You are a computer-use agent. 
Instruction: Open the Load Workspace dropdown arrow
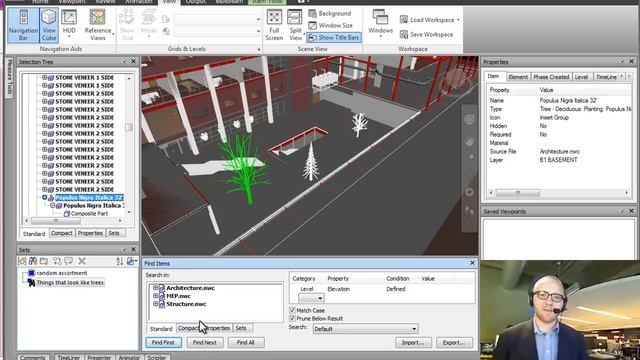[x=458, y=20]
